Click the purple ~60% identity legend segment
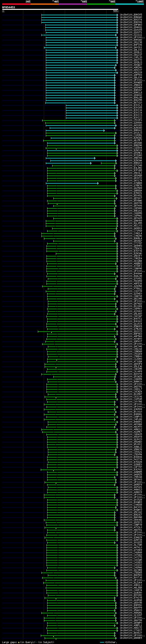146x644 pixels. 73,4
